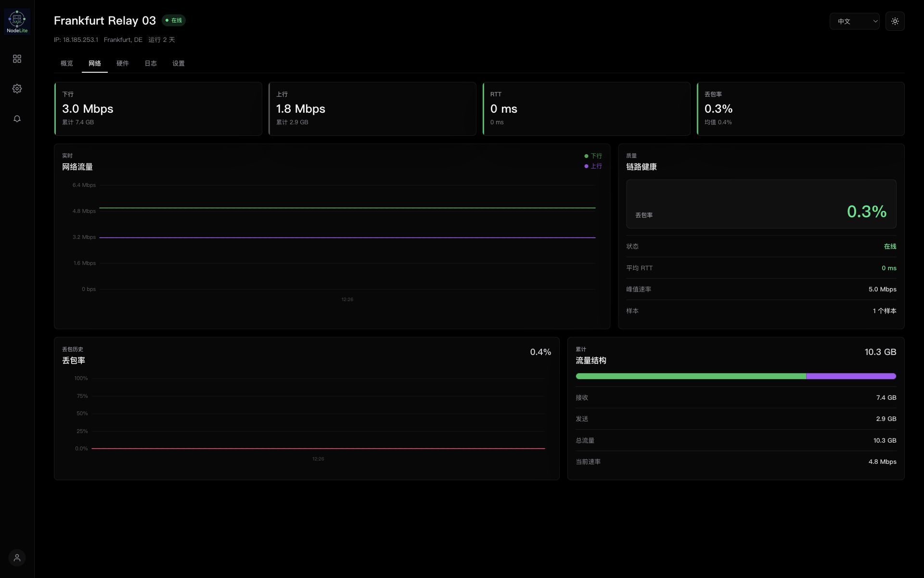Open the user profile avatar icon

click(17, 558)
